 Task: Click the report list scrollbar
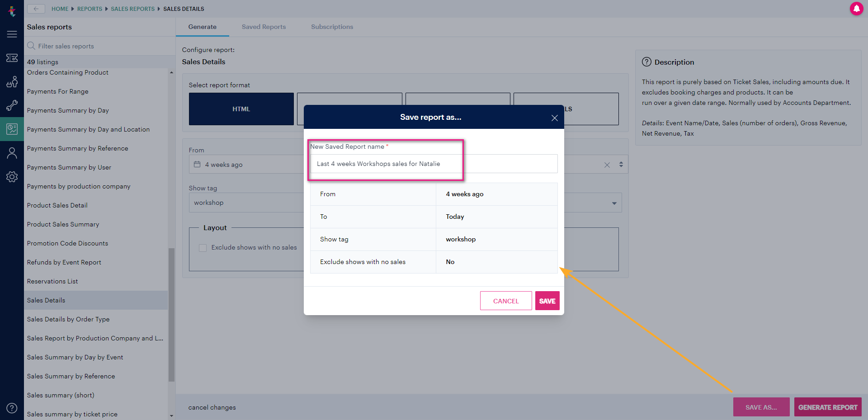coord(171,314)
